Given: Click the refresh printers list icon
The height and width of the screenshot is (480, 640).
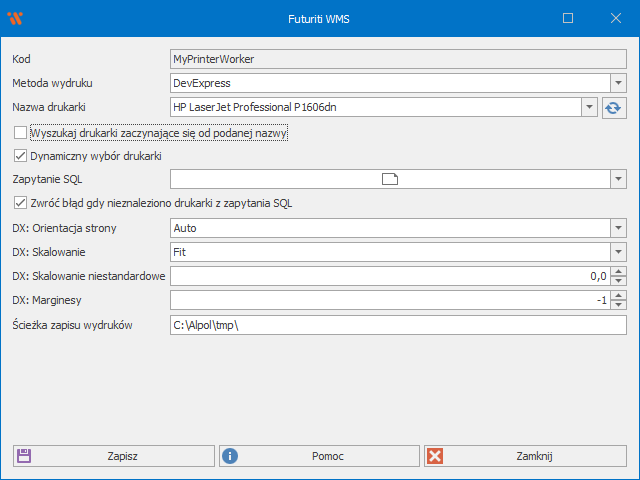Looking at the screenshot, I should (x=614, y=107).
